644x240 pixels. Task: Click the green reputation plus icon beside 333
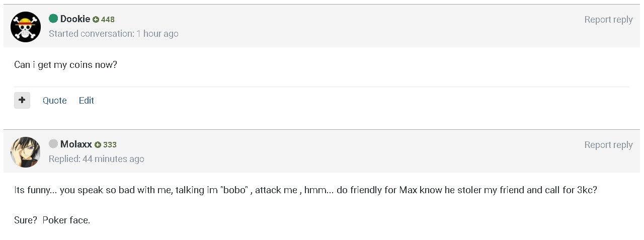(98, 145)
